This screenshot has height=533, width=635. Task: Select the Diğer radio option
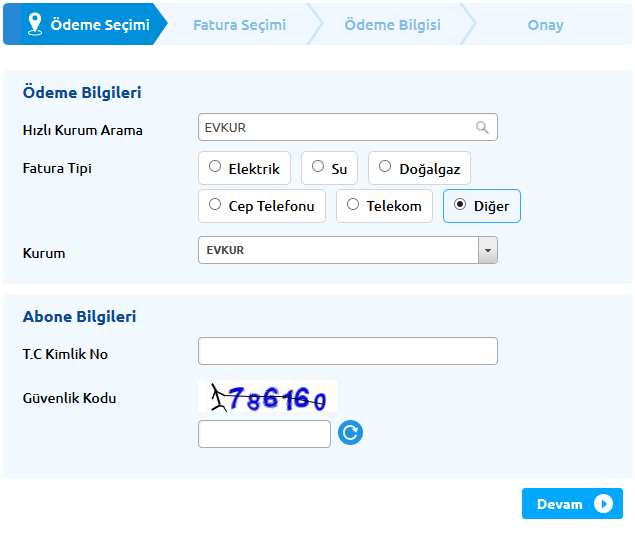click(x=459, y=205)
